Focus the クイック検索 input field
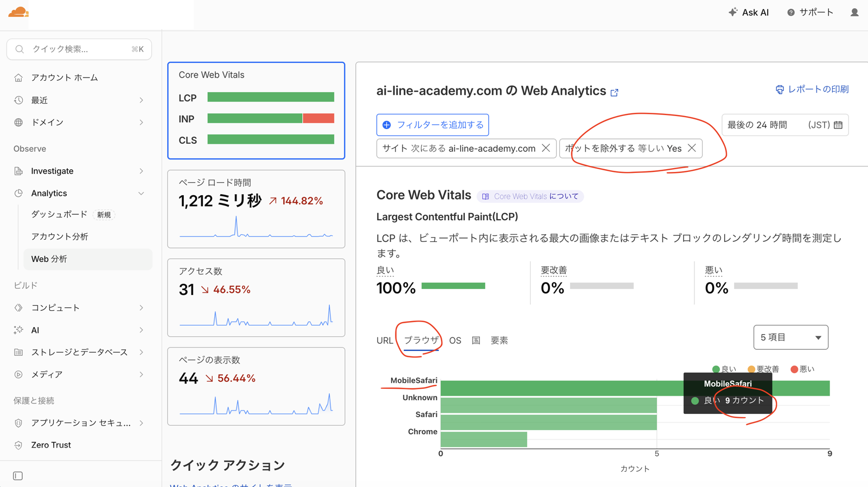 click(x=79, y=49)
